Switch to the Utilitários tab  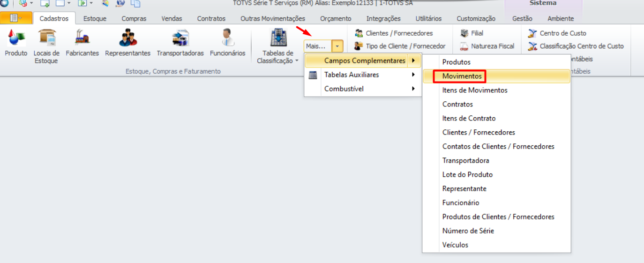click(x=428, y=19)
